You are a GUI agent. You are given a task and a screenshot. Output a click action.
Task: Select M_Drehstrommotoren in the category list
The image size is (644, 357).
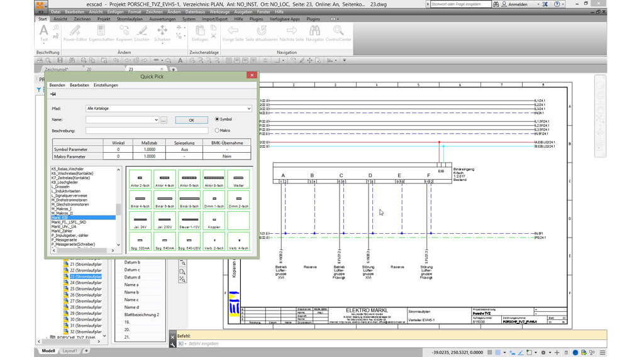click(x=70, y=200)
